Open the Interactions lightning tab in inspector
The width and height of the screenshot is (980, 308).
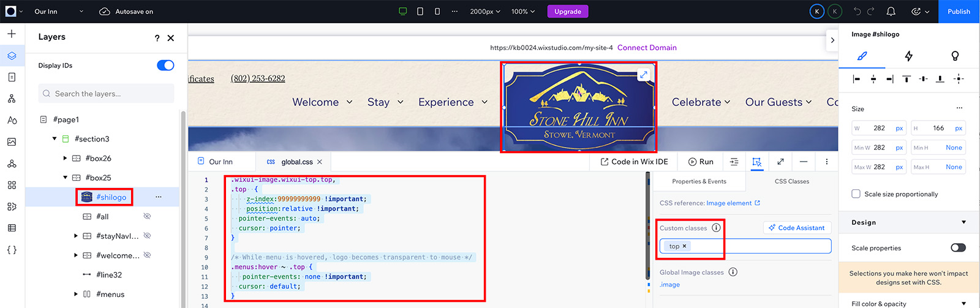tap(908, 56)
